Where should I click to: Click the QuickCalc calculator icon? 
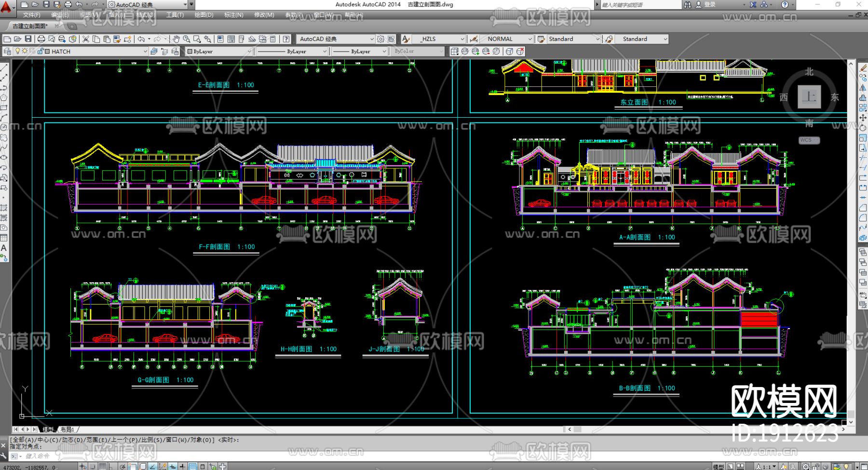click(x=273, y=39)
